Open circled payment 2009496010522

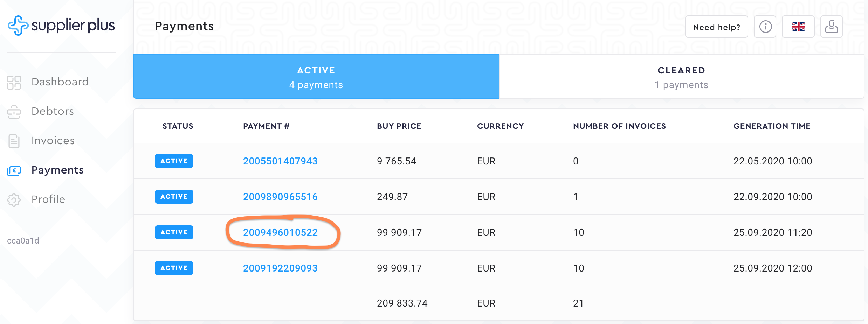(280, 233)
